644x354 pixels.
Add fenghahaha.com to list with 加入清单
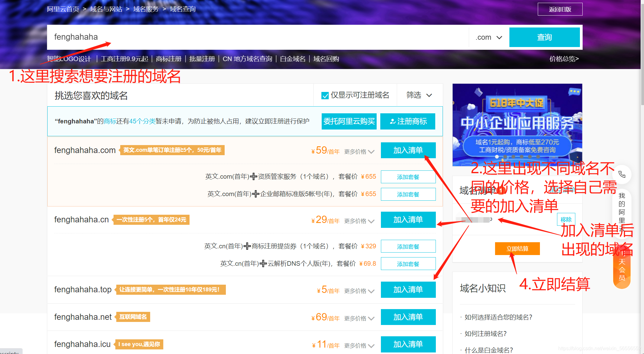pyautogui.click(x=408, y=150)
